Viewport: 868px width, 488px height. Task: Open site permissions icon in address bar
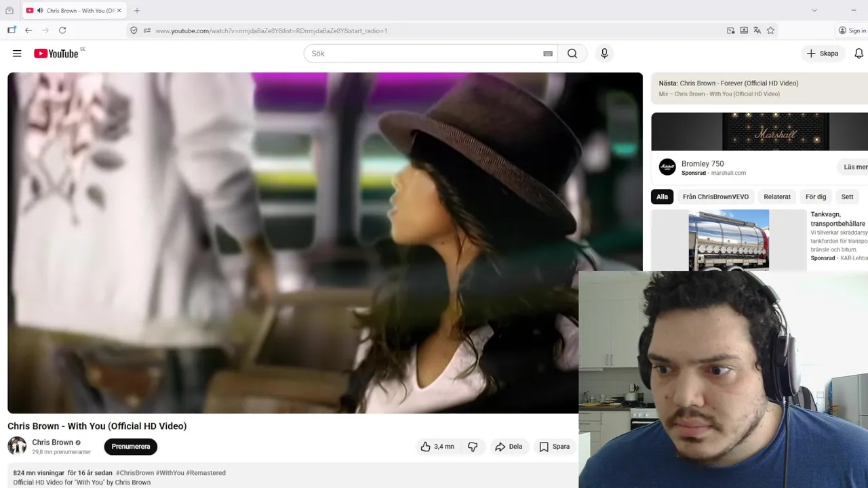146,30
